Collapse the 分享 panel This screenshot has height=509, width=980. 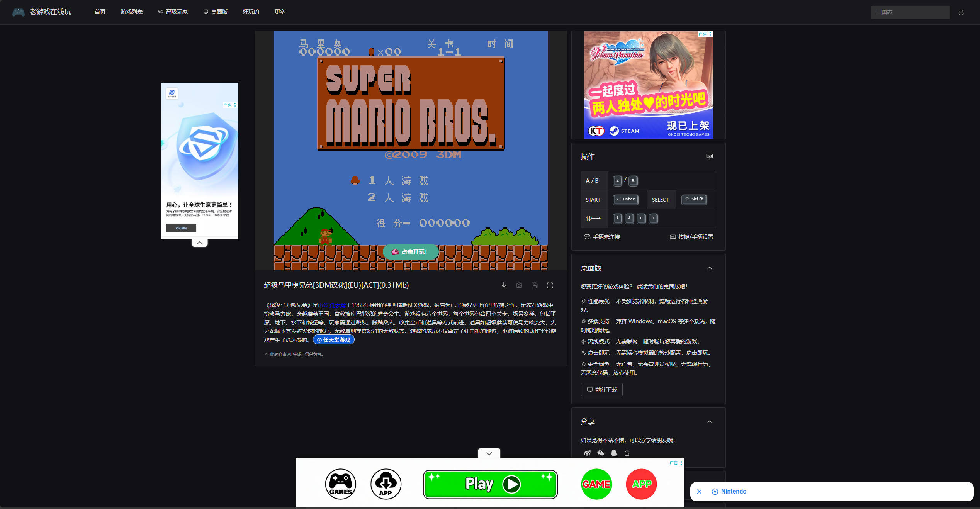tap(710, 422)
